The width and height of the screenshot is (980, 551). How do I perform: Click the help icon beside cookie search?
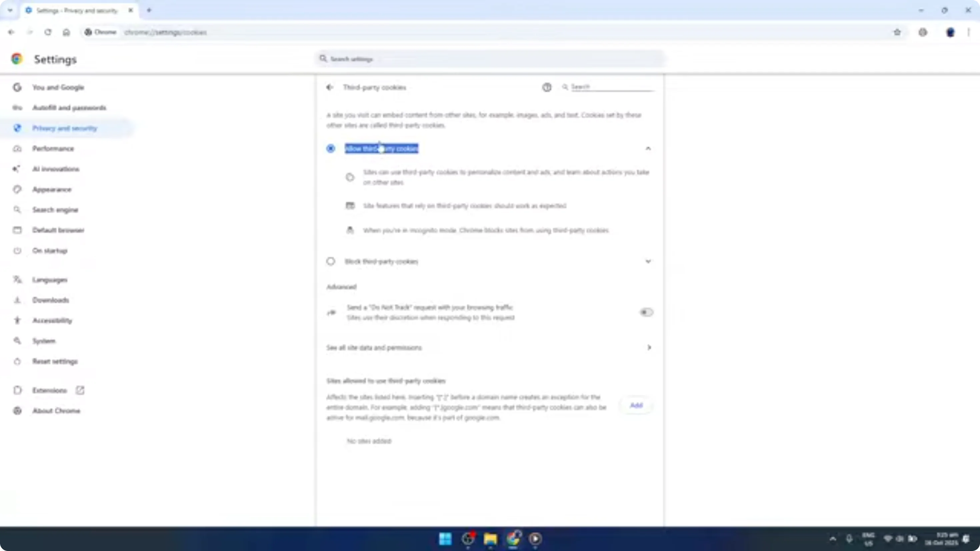[x=547, y=87]
